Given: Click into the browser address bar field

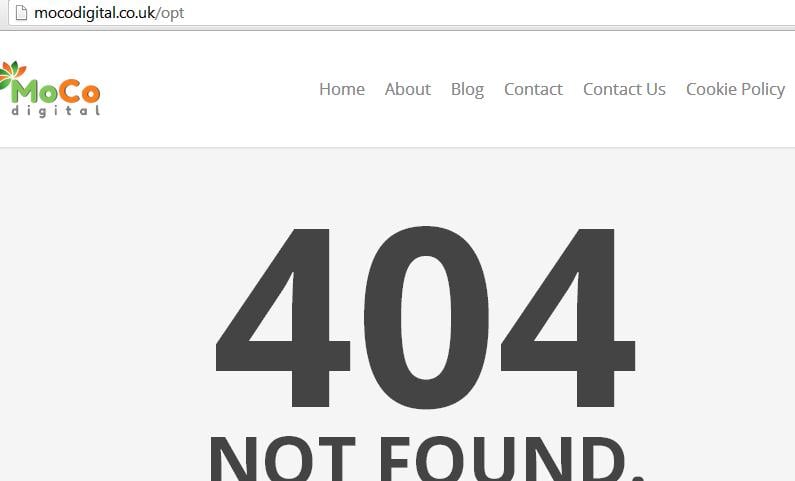Looking at the screenshot, I should (402, 13).
